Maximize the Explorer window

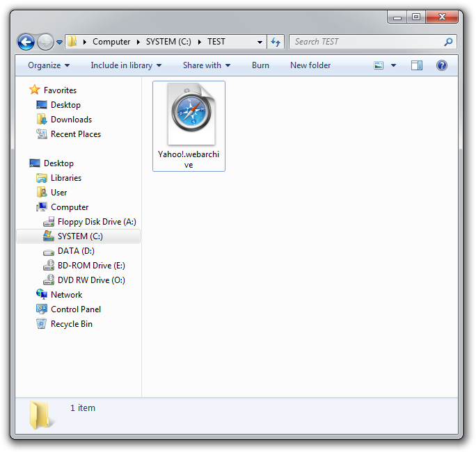coord(415,17)
